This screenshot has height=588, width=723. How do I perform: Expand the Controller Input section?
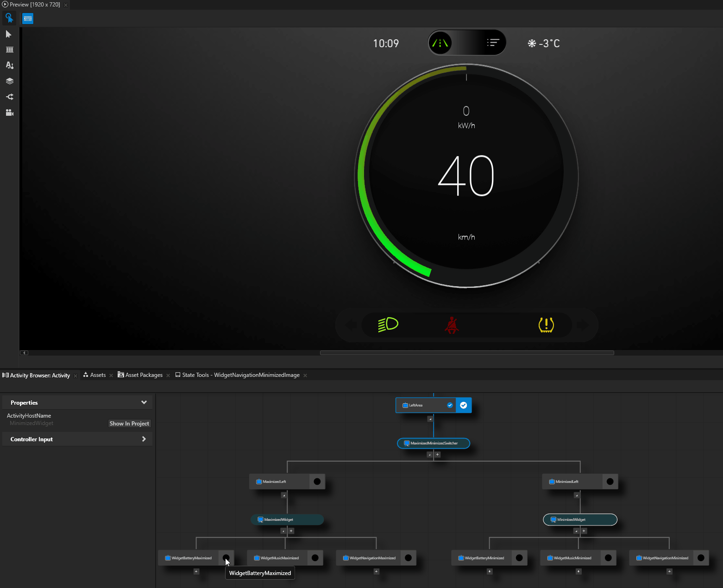click(x=144, y=438)
